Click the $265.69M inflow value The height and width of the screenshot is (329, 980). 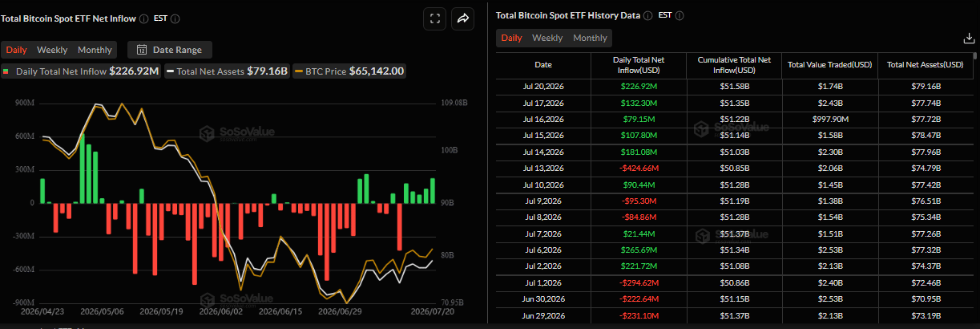pyautogui.click(x=638, y=251)
